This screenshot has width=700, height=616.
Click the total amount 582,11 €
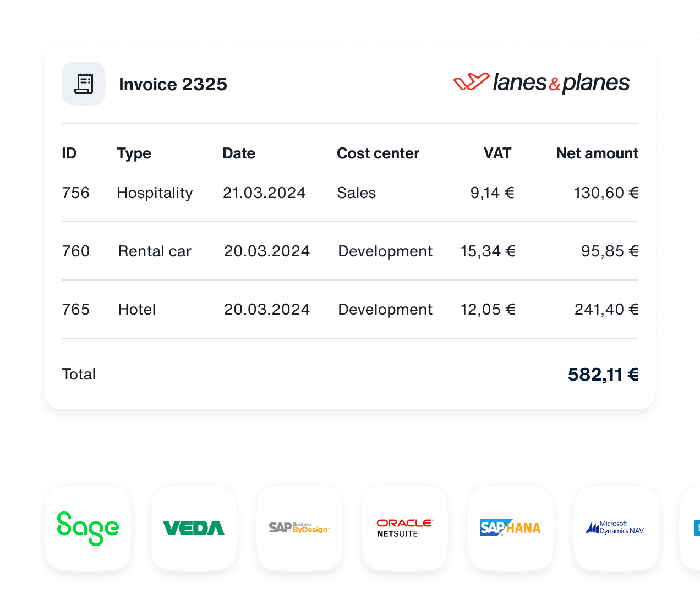[604, 375]
